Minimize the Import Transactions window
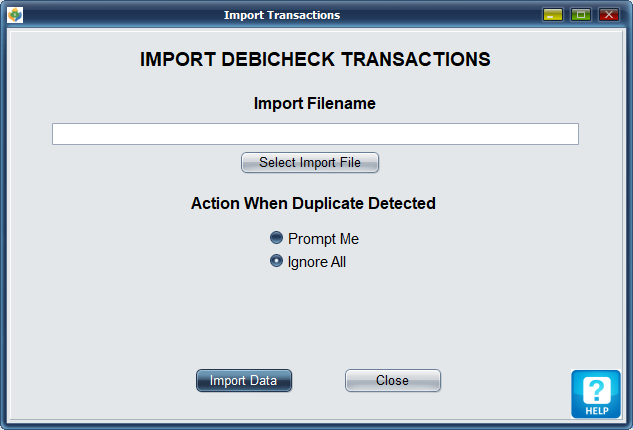 point(552,15)
